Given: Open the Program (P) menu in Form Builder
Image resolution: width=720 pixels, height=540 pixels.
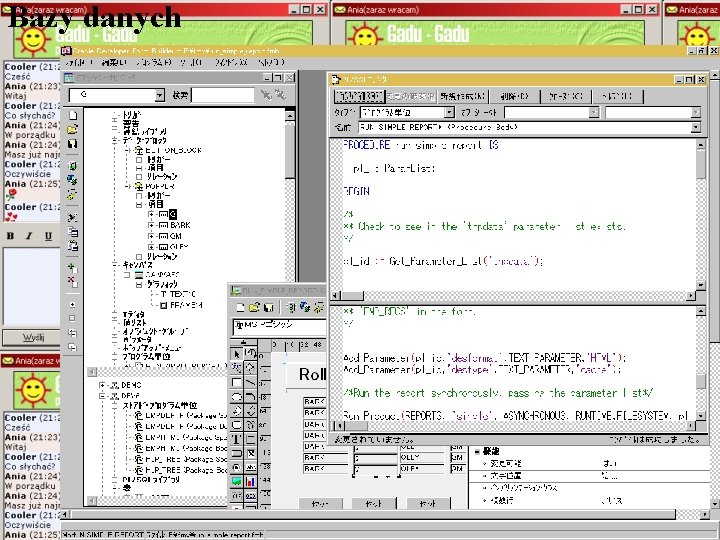Looking at the screenshot, I should coord(154,62).
